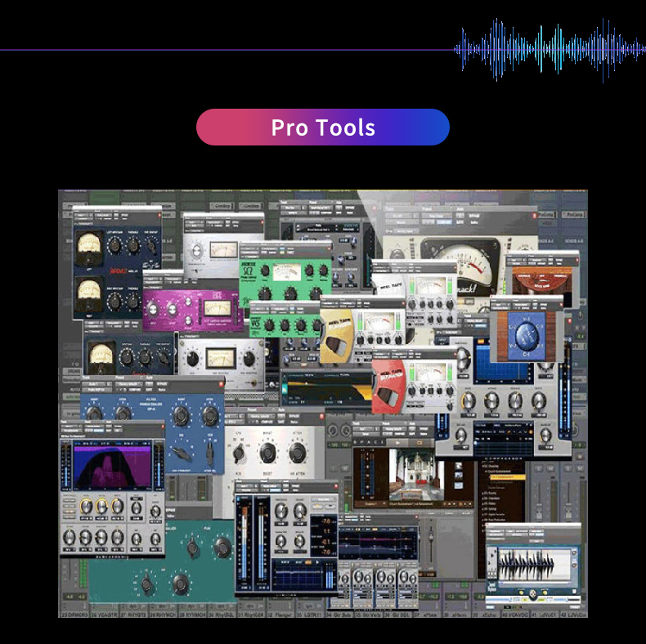
Task: Click the Bypass button in blue equalizer header
Action: coord(162,384)
